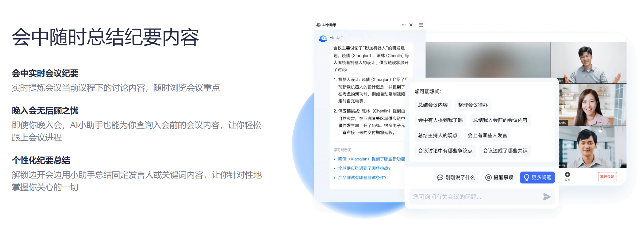Viewport: 644px width, 230px height.
Task: Click the chat bubble icon on 刚刚说了什么
Action: tap(440, 177)
